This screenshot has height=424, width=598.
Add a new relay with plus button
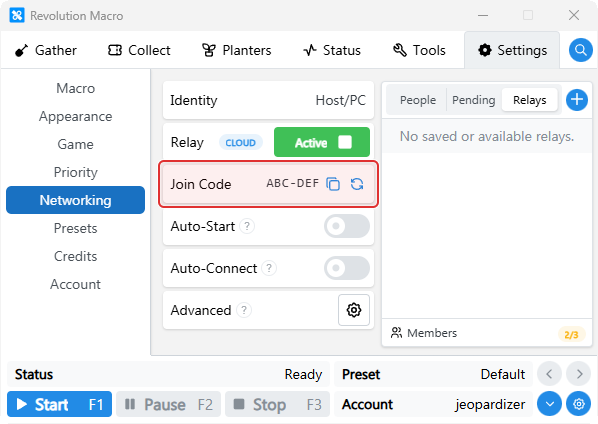click(x=577, y=100)
